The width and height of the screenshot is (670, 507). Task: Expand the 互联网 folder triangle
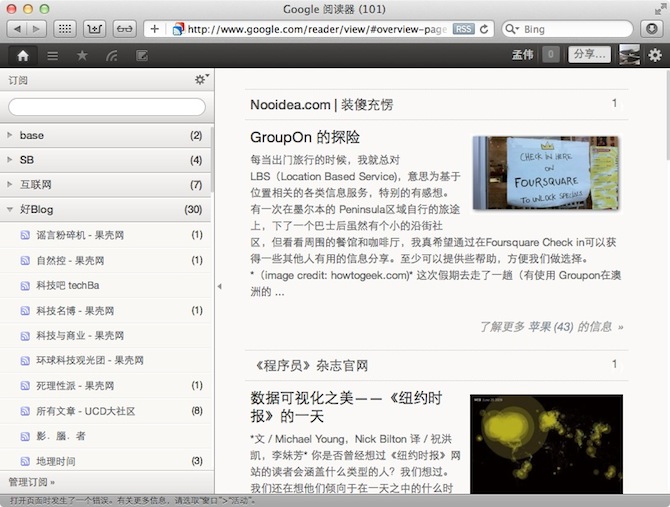click(x=10, y=185)
